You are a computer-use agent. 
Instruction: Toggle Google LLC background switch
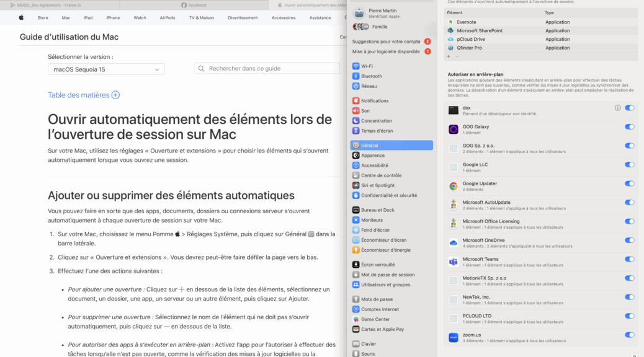pos(630,164)
